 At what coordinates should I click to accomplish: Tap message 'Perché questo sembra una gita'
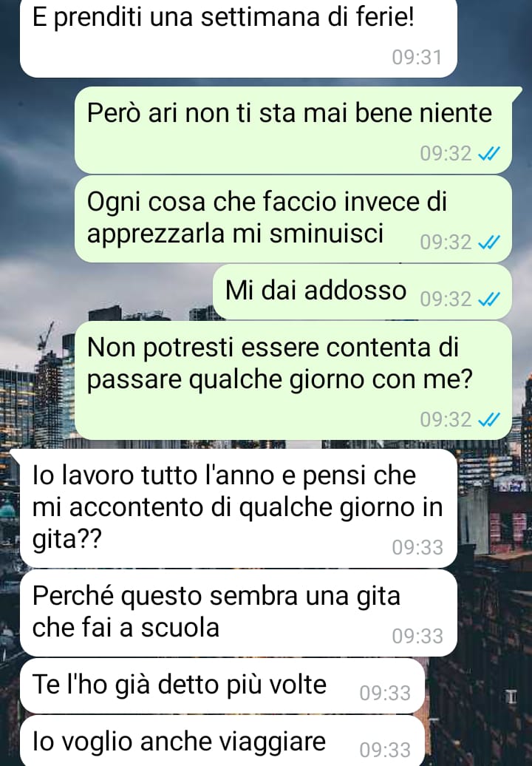coord(238,613)
